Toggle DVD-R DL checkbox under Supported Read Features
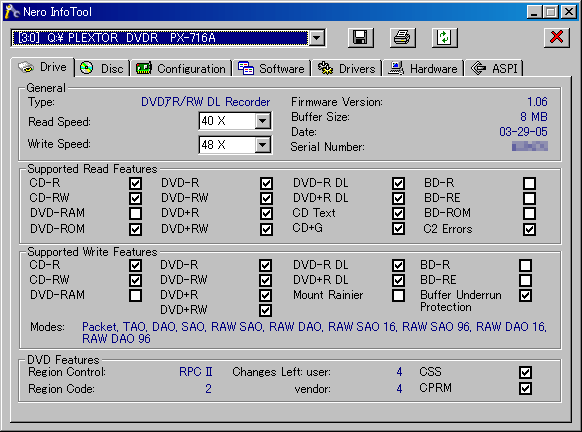This screenshot has height=432, width=582. [398, 183]
